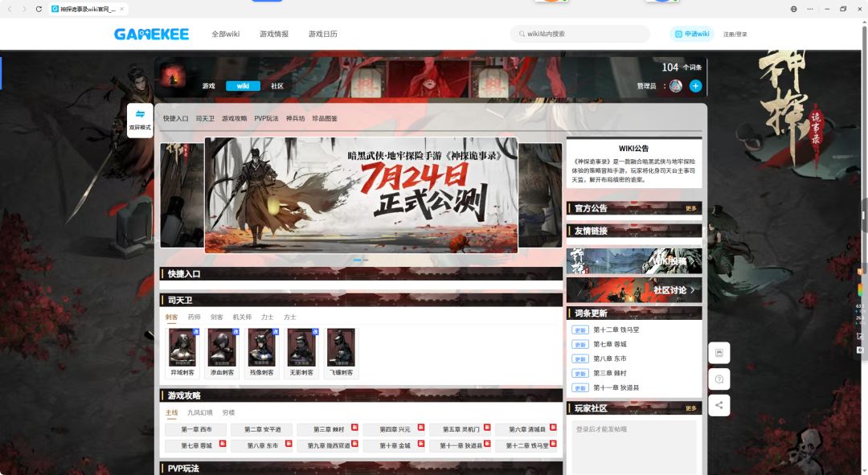The image size is (868, 475).
Task: Click the GameKee logo
Action: 151,34
